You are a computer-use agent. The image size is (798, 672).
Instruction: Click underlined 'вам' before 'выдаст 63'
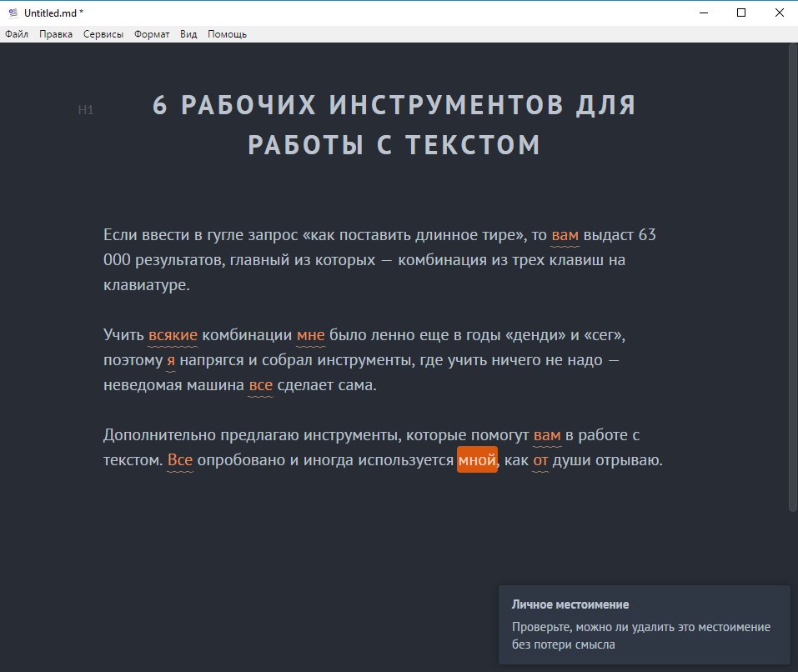tap(565, 235)
